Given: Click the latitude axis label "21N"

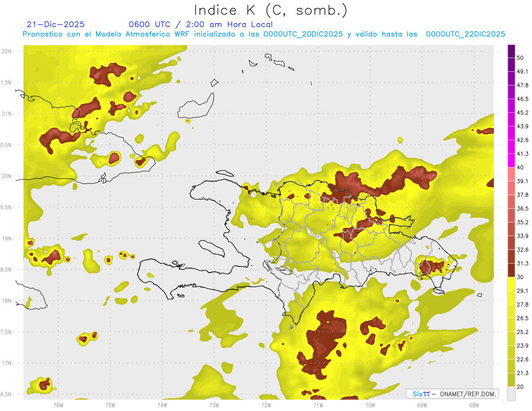Looking at the screenshot, I should tap(8, 114).
